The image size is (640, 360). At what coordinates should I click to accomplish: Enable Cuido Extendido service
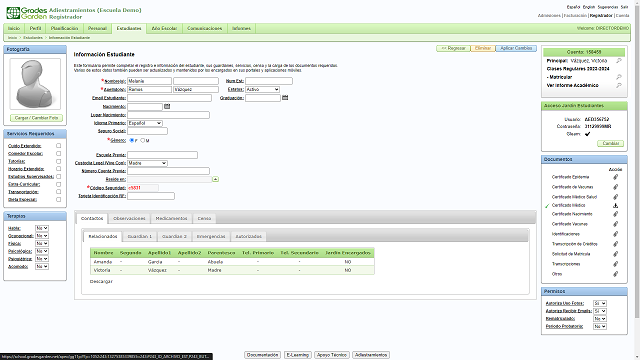point(58,146)
